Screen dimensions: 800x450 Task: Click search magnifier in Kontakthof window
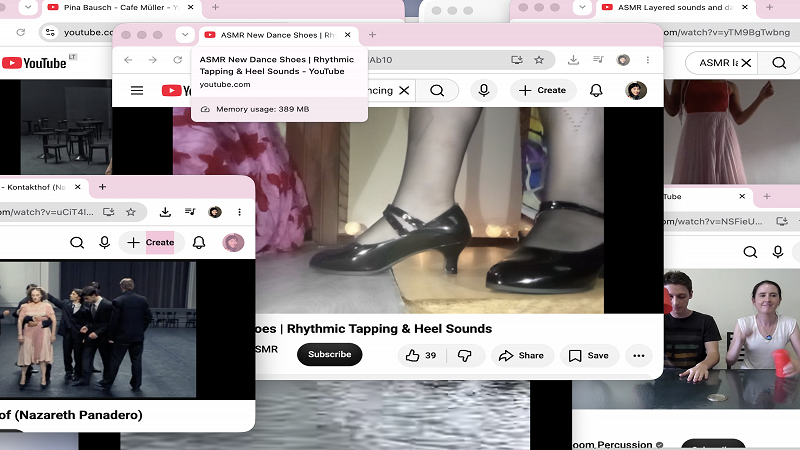point(77,242)
